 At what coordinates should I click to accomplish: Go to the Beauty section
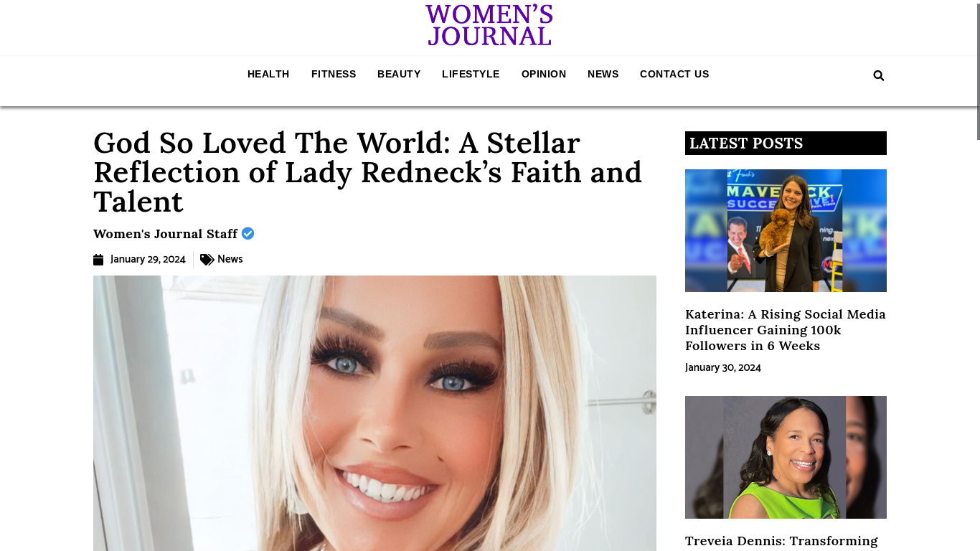tap(399, 74)
